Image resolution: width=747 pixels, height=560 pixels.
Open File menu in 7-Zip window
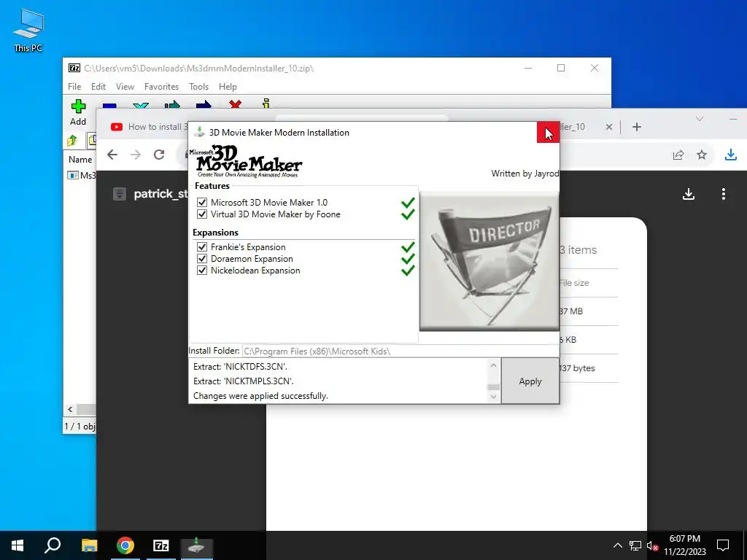74,87
